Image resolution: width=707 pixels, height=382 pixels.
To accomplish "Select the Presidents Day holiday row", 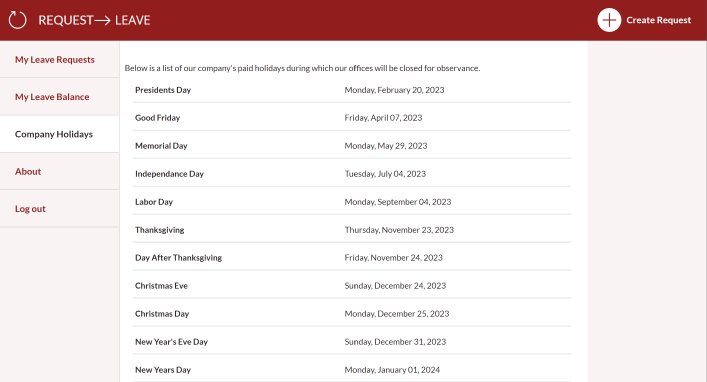I will pos(352,90).
